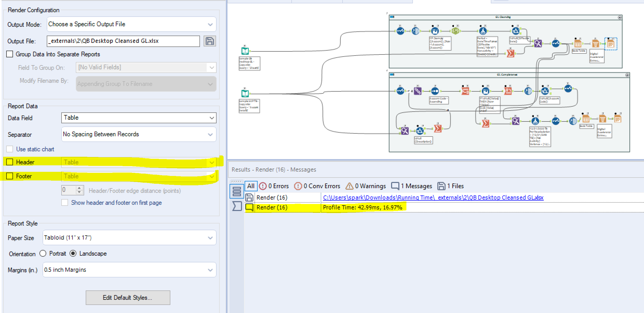644x313 pixels.
Task: Click inside the Output File text field
Action: tap(122, 41)
